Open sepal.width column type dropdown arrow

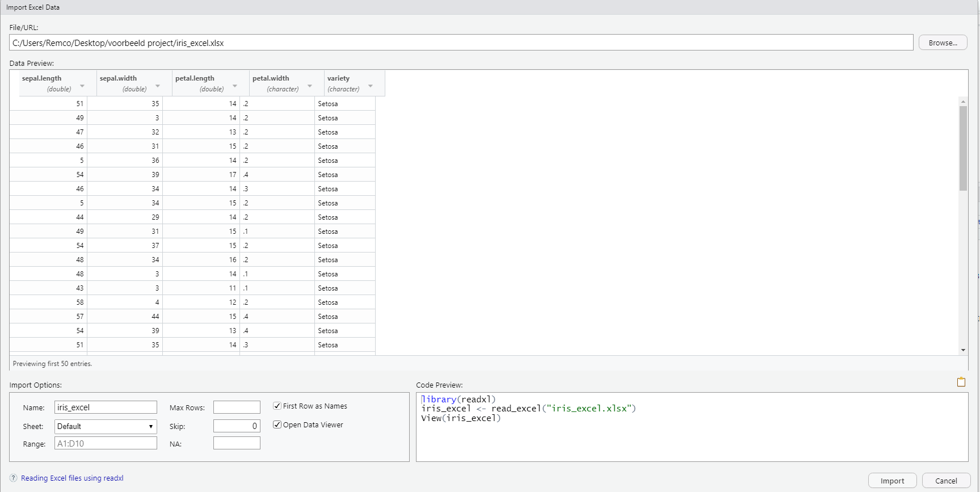click(158, 86)
